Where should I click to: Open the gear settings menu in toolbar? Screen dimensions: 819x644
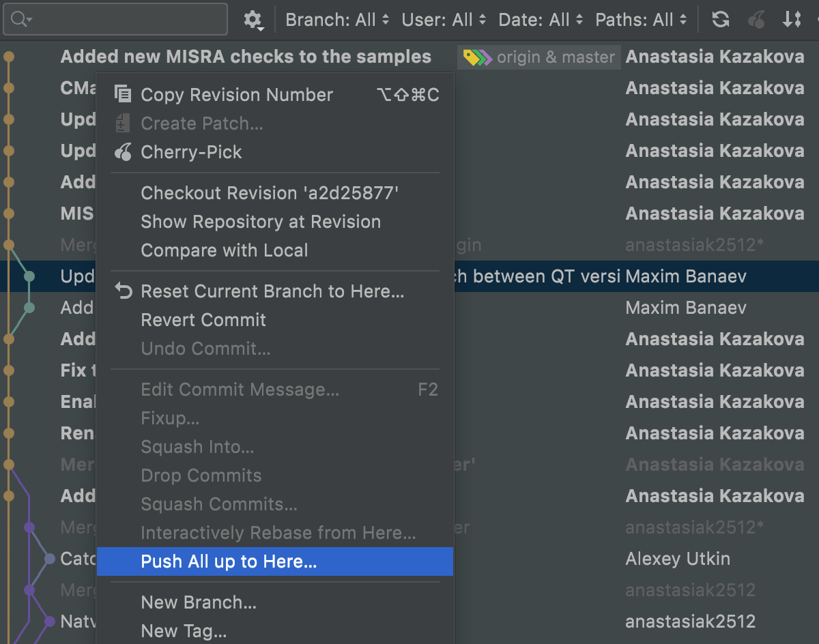253,19
